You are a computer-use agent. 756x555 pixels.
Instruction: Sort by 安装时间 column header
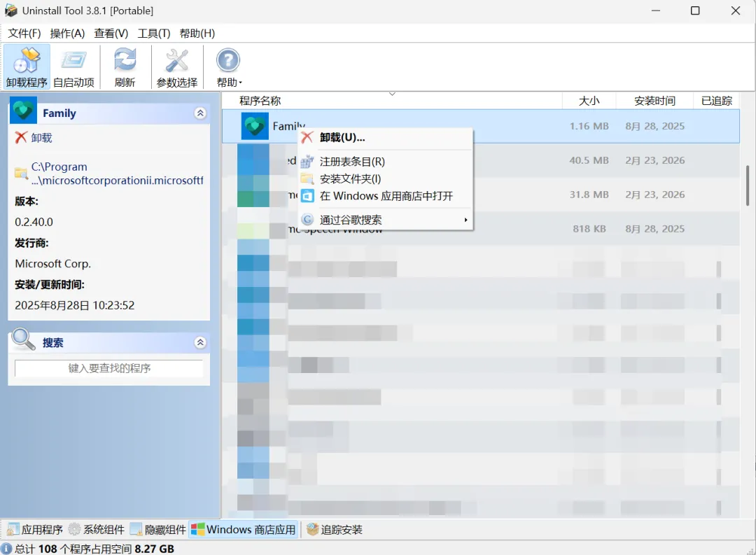pos(654,101)
